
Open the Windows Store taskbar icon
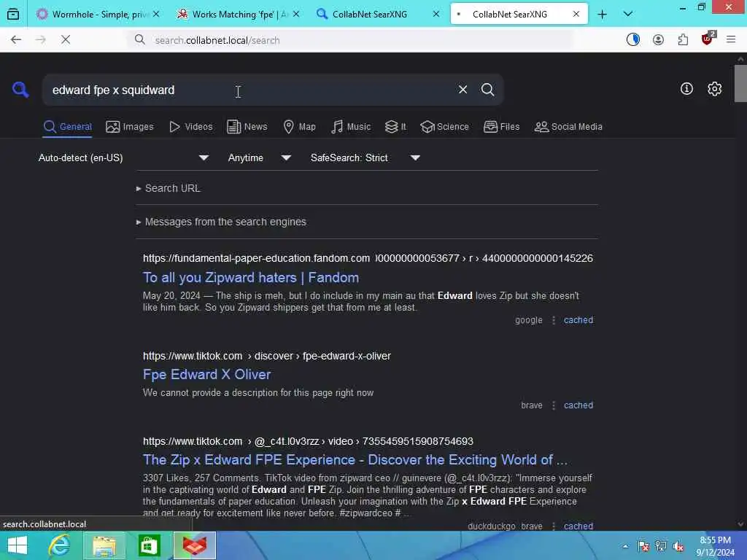(x=149, y=545)
